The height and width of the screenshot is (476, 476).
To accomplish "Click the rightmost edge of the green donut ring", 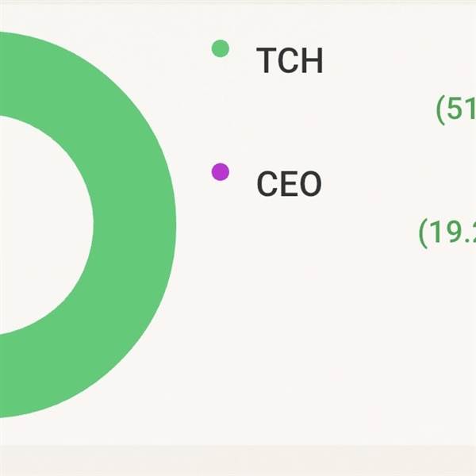I will (171, 225).
